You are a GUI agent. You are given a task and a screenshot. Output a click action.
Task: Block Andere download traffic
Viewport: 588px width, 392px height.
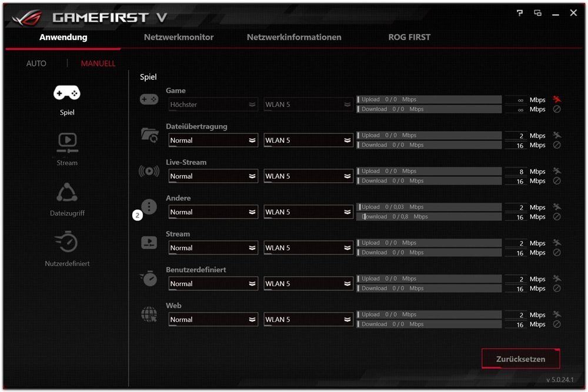pyautogui.click(x=557, y=217)
